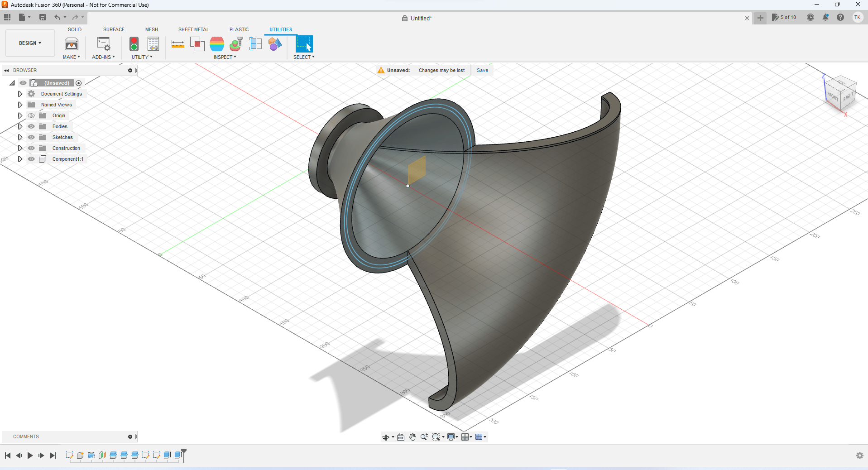The image size is (868, 470).
Task: Click the Component Color Cycling shapes icon
Action: [x=275, y=44]
